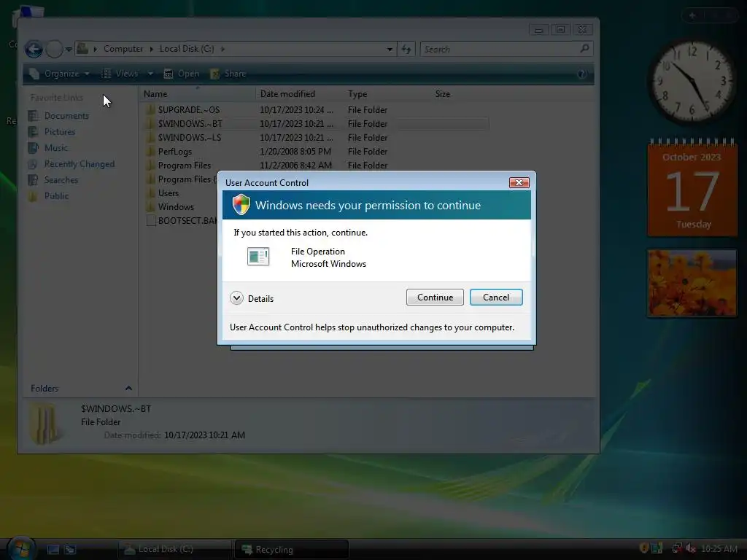
Task: Open the address bar history dropdown
Action: (x=390, y=49)
